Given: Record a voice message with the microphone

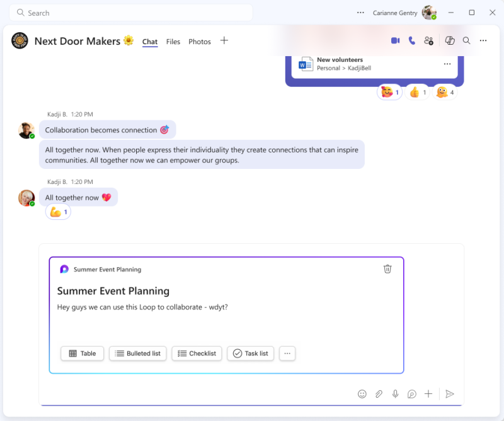Looking at the screenshot, I should coord(395,394).
